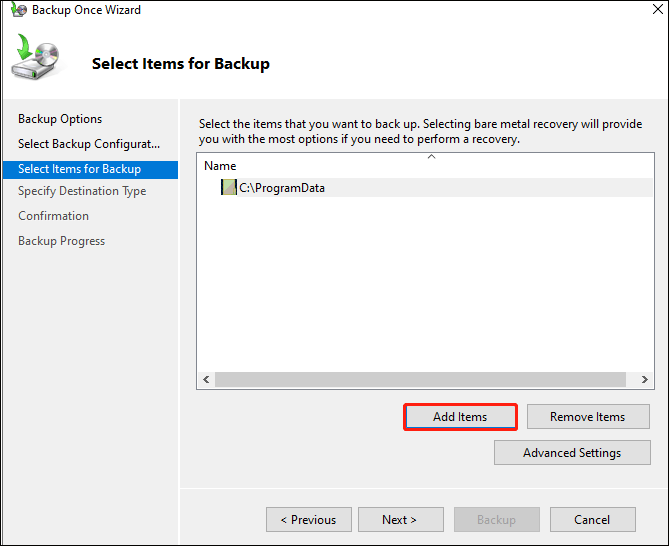Open Advanced Settings

click(572, 453)
